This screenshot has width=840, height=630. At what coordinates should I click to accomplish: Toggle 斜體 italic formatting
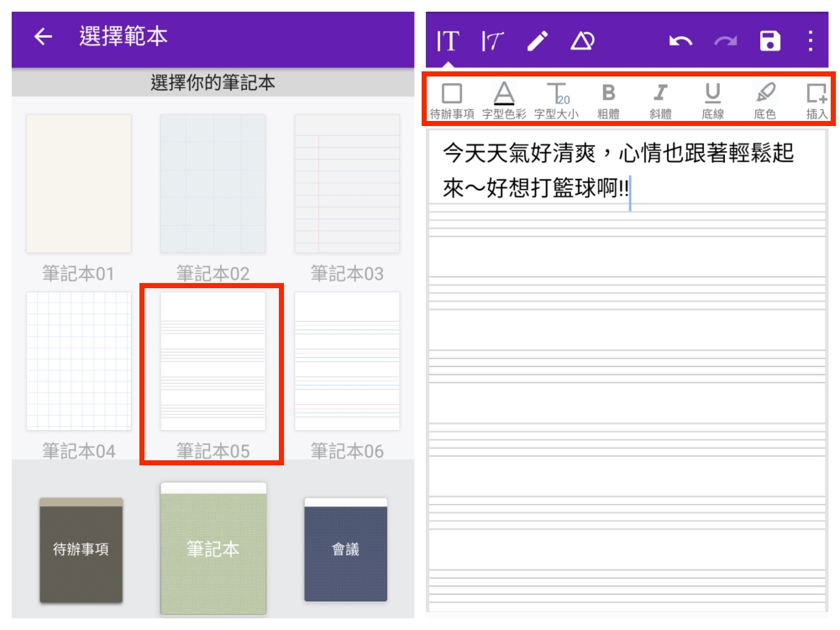point(661,100)
